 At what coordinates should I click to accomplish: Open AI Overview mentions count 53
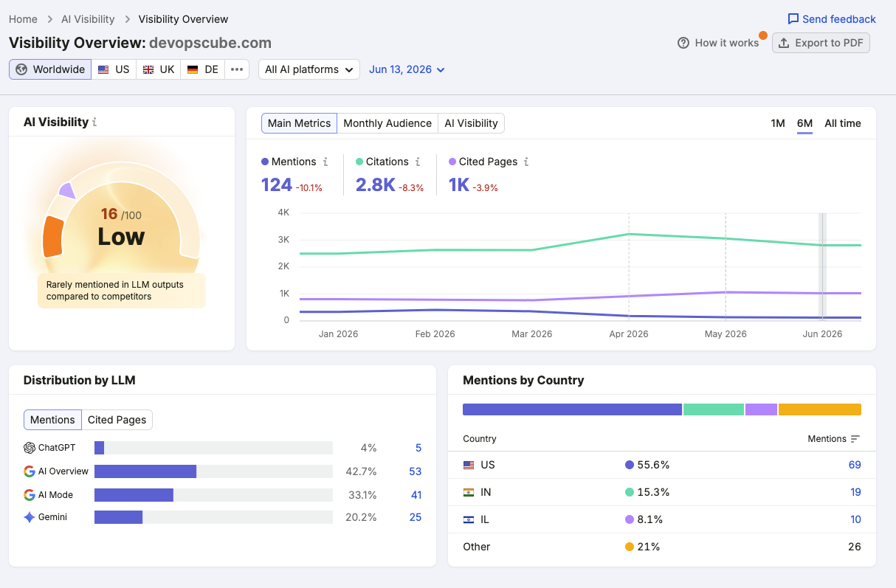[416, 471]
